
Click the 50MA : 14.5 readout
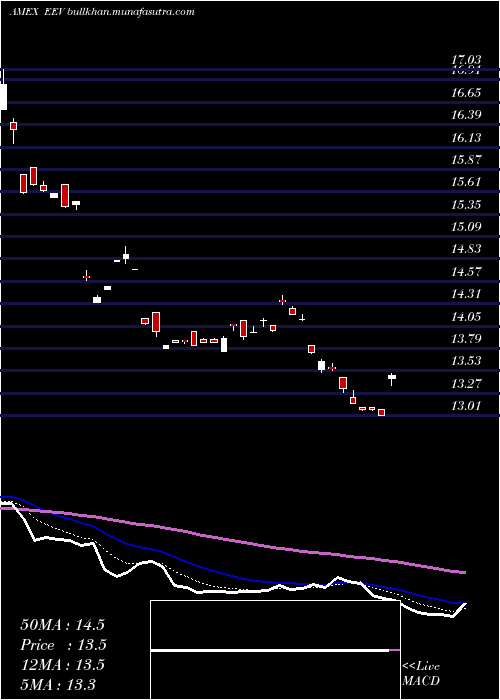62,625
